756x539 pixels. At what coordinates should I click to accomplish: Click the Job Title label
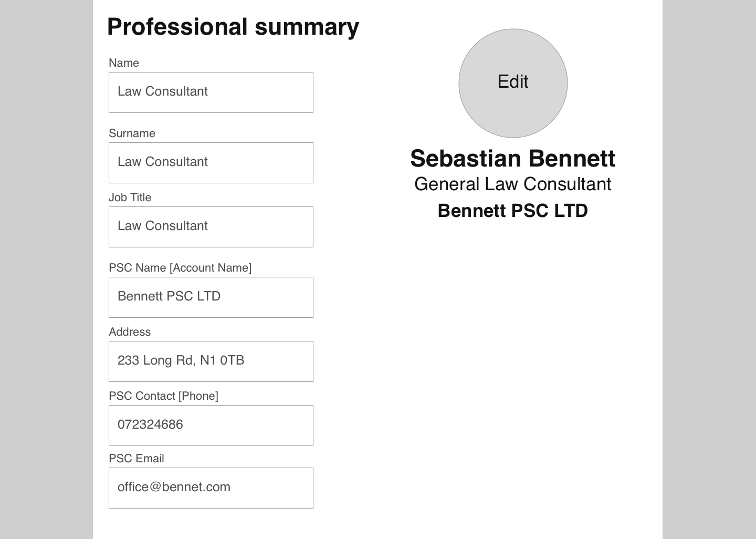click(x=130, y=198)
